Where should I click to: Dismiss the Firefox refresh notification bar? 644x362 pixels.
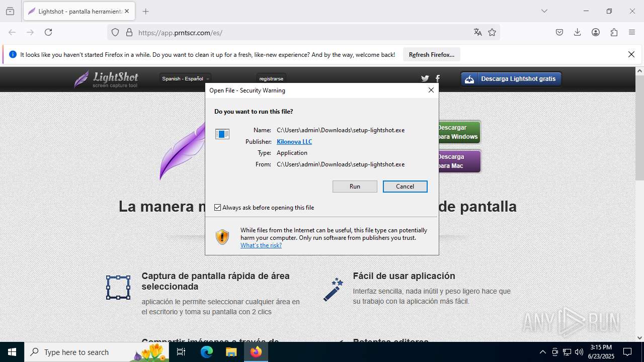[631, 54]
